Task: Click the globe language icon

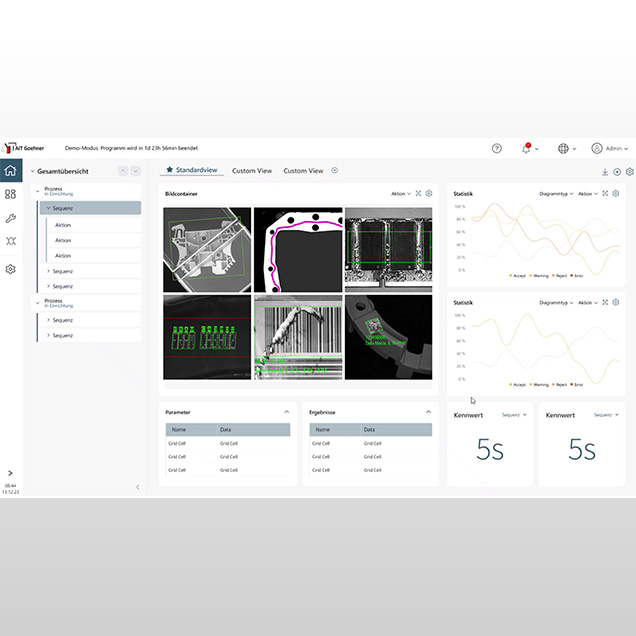Action: [563, 148]
